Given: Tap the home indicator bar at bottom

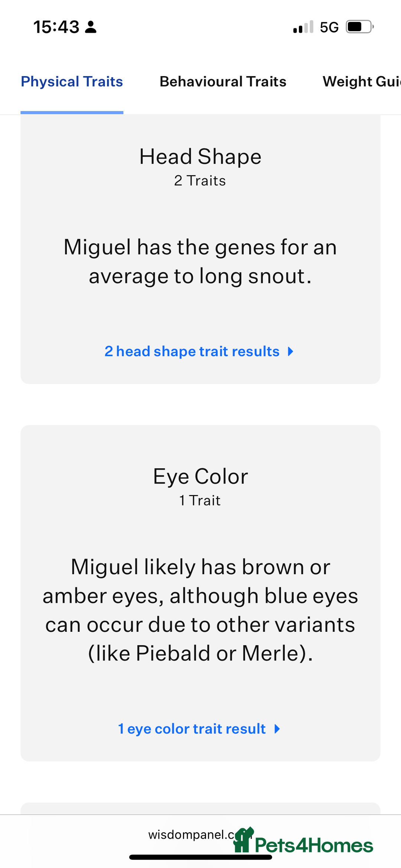Looking at the screenshot, I should click(200, 857).
